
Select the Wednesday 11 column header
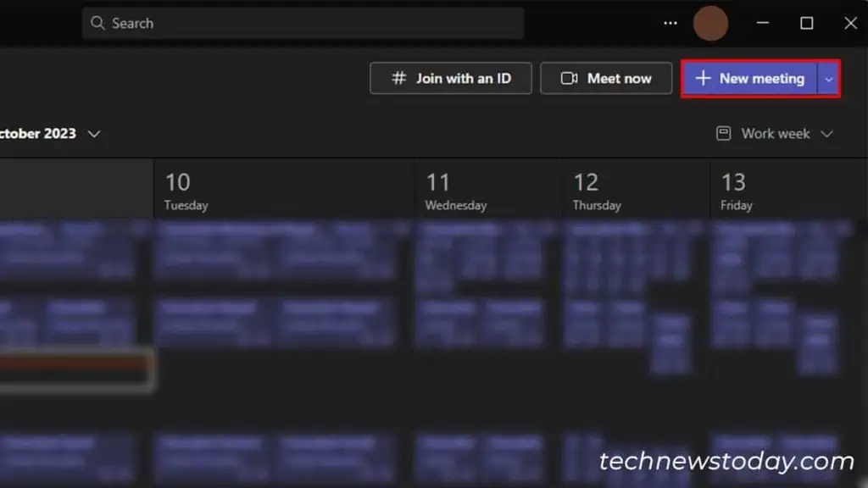click(x=487, y=191)
